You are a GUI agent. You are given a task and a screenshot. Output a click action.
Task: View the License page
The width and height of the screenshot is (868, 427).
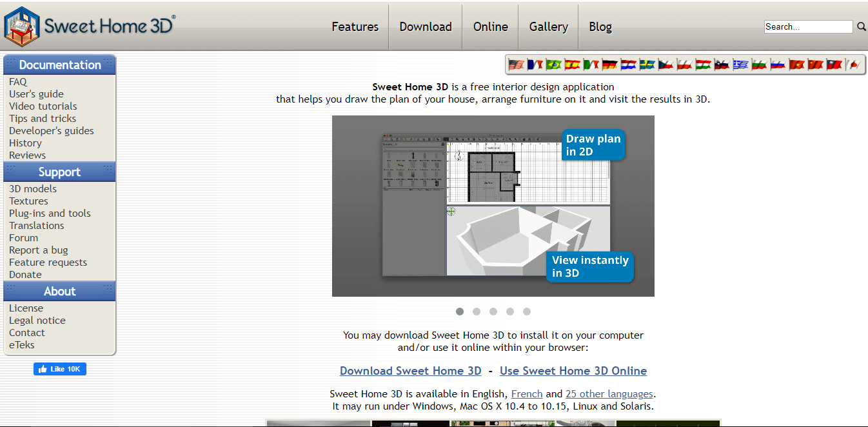click(x=26, y=308)
